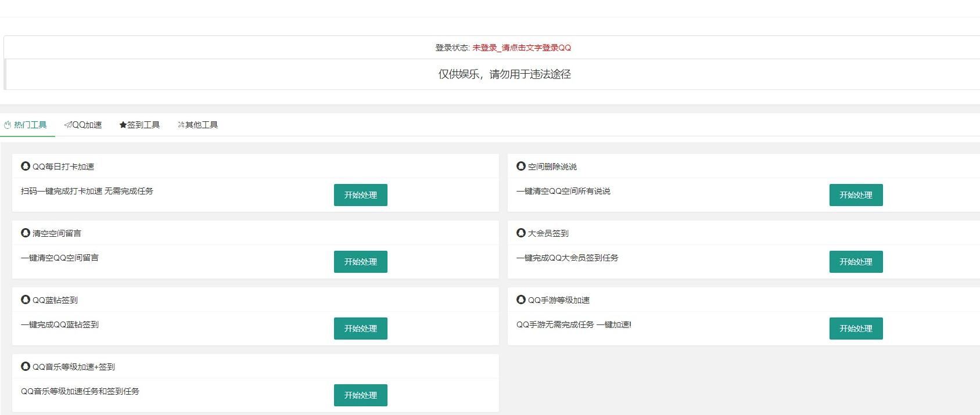Click the QQ penguin icon beside QQ蓝钻签到
980x415 pixels.
coord(26,299)
